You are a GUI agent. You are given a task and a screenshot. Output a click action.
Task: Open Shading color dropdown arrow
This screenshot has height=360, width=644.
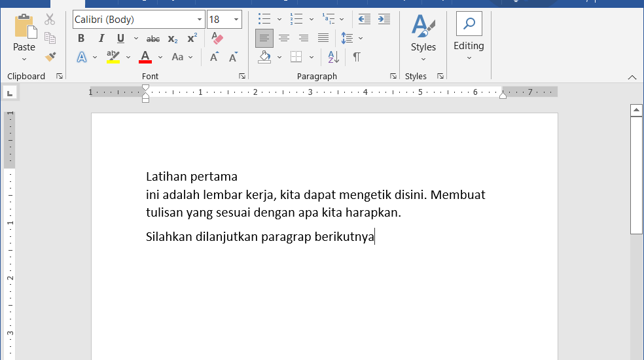(279, 57)
